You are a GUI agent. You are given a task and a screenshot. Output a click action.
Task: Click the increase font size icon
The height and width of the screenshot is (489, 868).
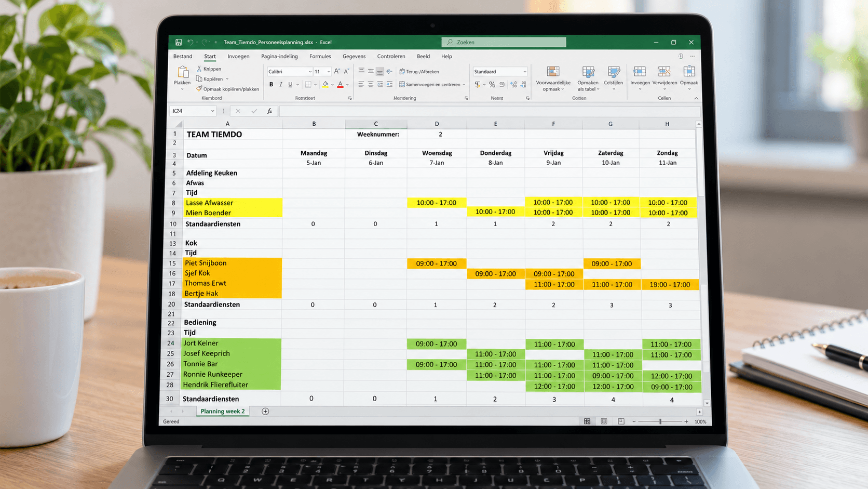click(337, 71)
